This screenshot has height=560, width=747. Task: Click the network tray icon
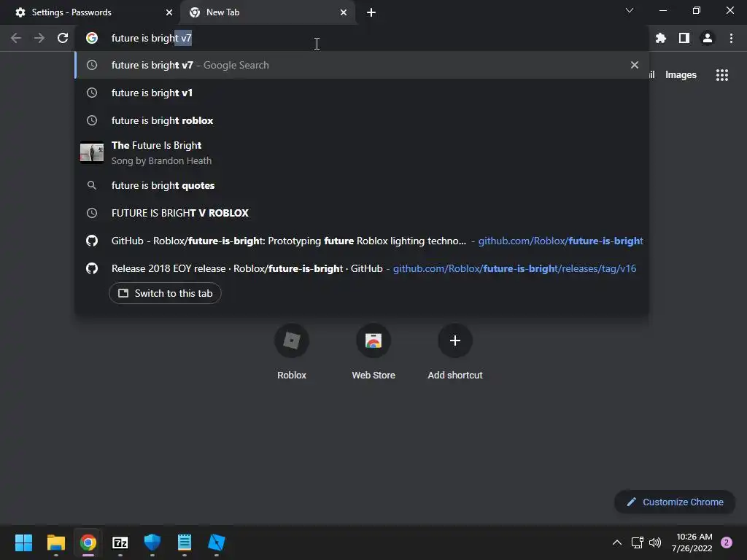(637, 542)
